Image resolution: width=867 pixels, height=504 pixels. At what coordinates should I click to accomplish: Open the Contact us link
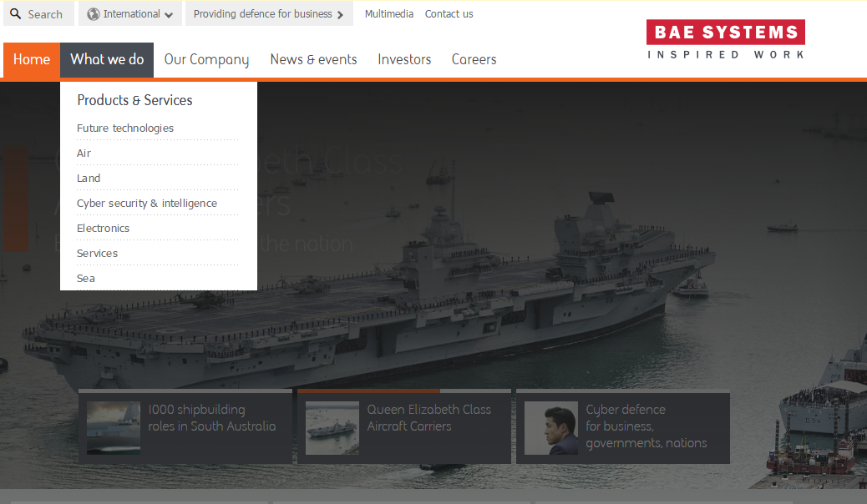[x=449, y=14]
